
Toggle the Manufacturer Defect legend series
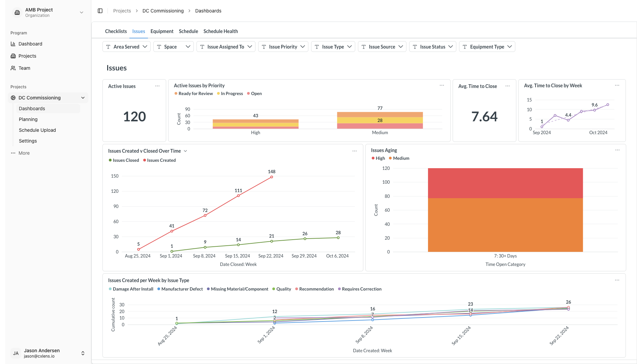[180, 289]
